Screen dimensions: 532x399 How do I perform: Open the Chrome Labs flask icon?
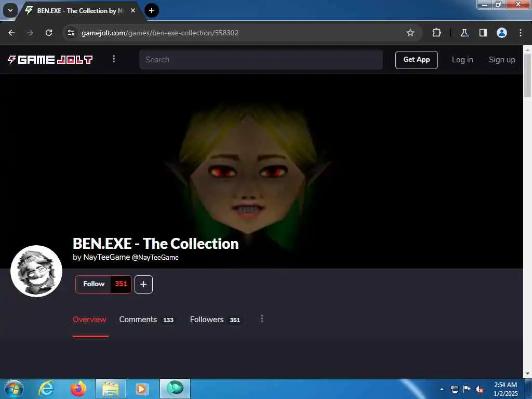point(464,33)
